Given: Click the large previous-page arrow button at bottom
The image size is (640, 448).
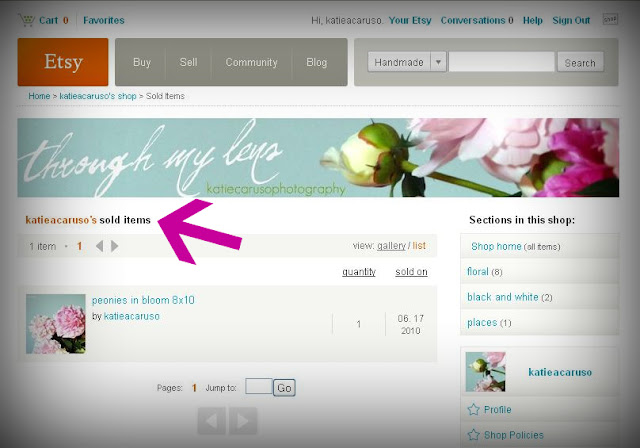Looking at the screenshot, I should 211,421.
